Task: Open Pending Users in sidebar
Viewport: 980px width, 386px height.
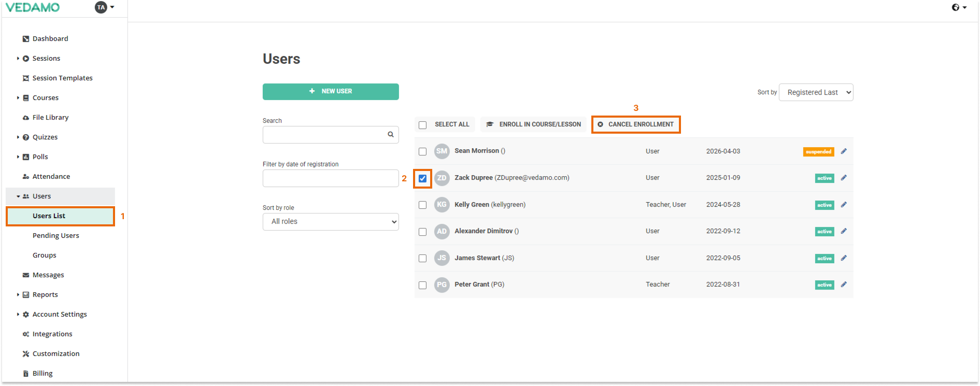Action: tap(56, 236)
